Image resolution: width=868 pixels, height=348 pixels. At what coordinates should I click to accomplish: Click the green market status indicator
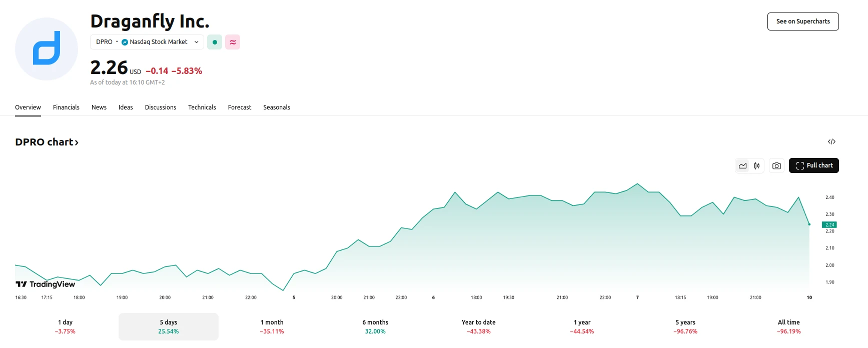click(215, 42)
